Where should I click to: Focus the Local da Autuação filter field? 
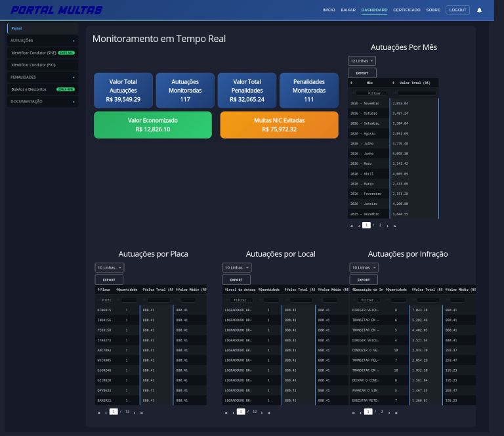click(241, 300)
